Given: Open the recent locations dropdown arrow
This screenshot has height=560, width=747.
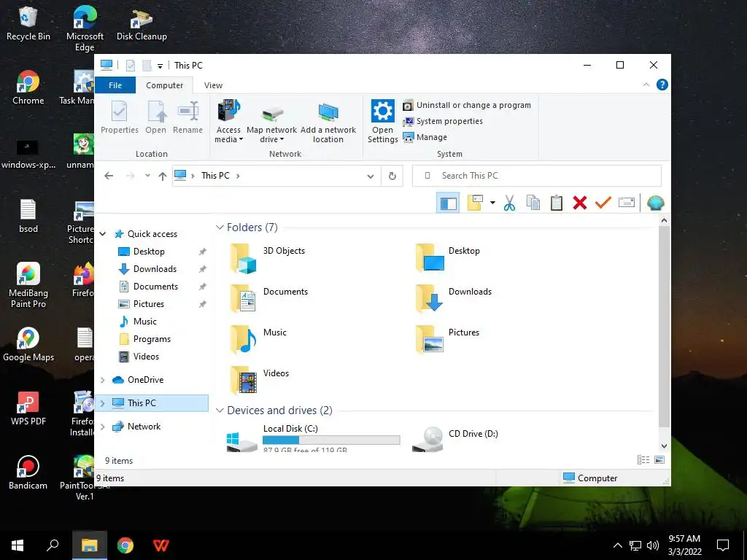Looking at the screenshot, I should tap(147, 176).
